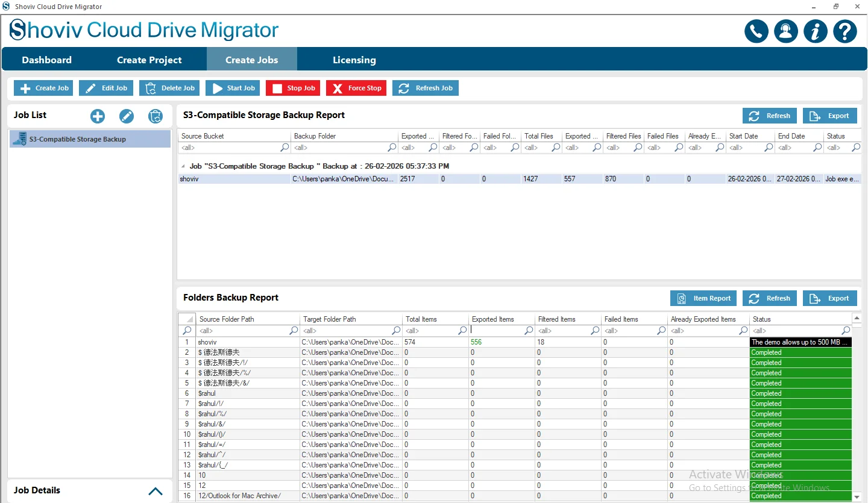The width and height of the screenshot is (868, 503).
Task: Click search icon in folders Status filter
Action: (846, 331)
